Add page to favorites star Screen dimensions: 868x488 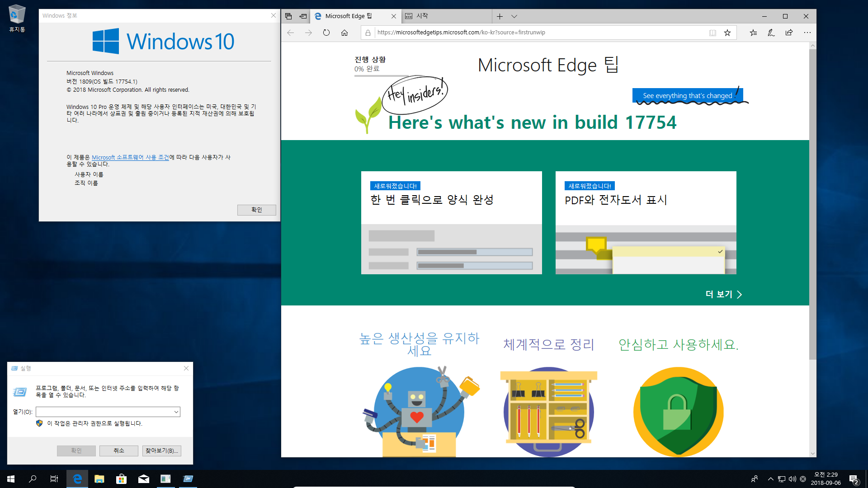pyautogui.click(x=727, y=33)
